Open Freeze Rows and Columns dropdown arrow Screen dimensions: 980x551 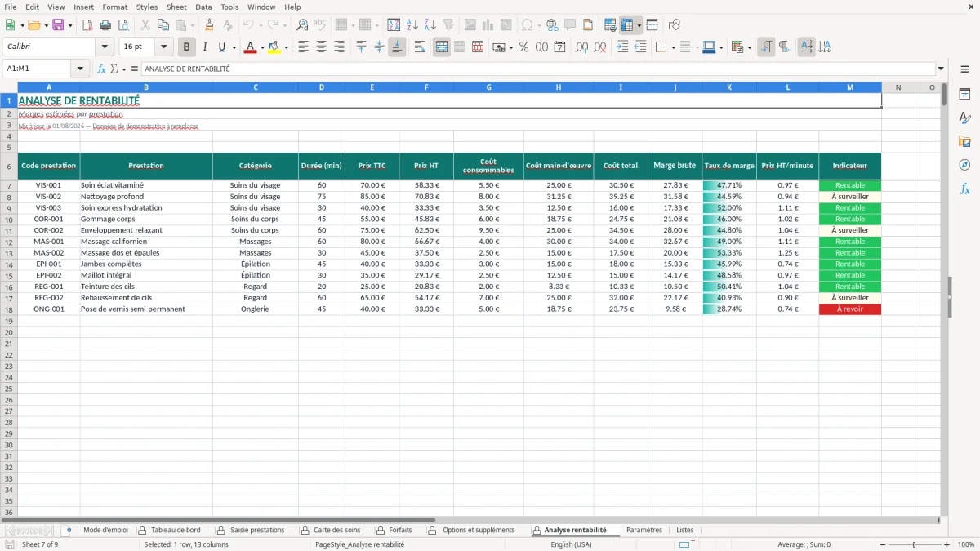pyautogui.click(x=639, y=25)
